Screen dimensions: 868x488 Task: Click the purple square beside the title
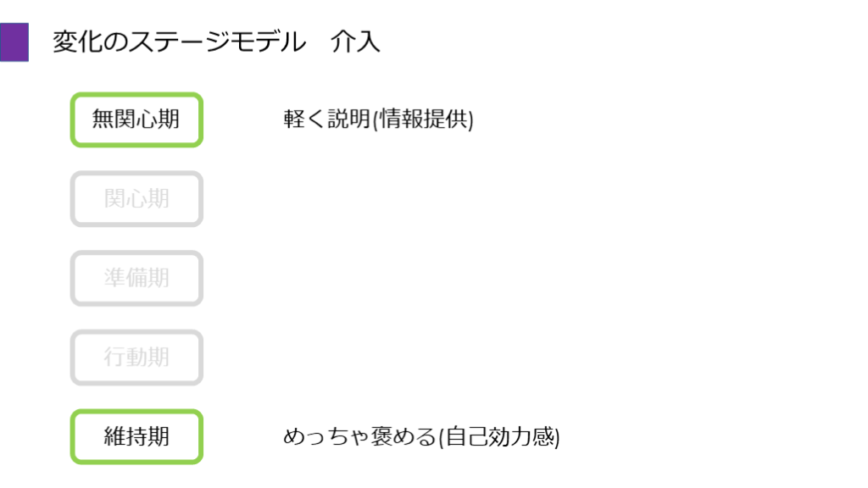pyautogui.click(x=14, y=43)
